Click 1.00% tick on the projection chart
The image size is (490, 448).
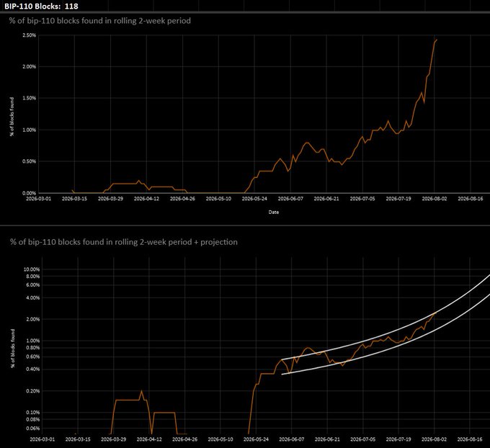coord(33,341)
